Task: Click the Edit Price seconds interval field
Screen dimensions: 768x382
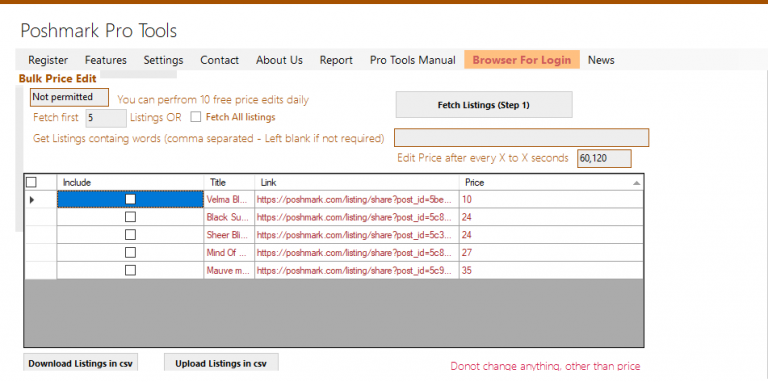Action: (x=604, y=159)
